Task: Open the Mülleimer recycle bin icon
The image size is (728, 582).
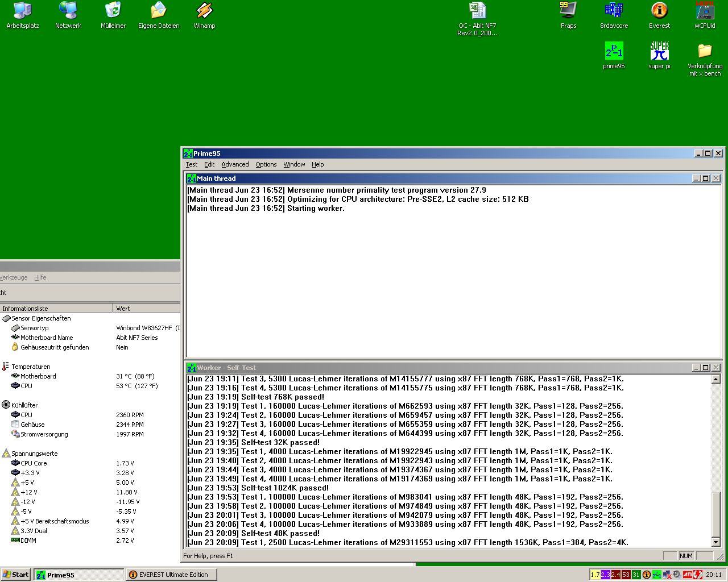Action: [113, 15]
